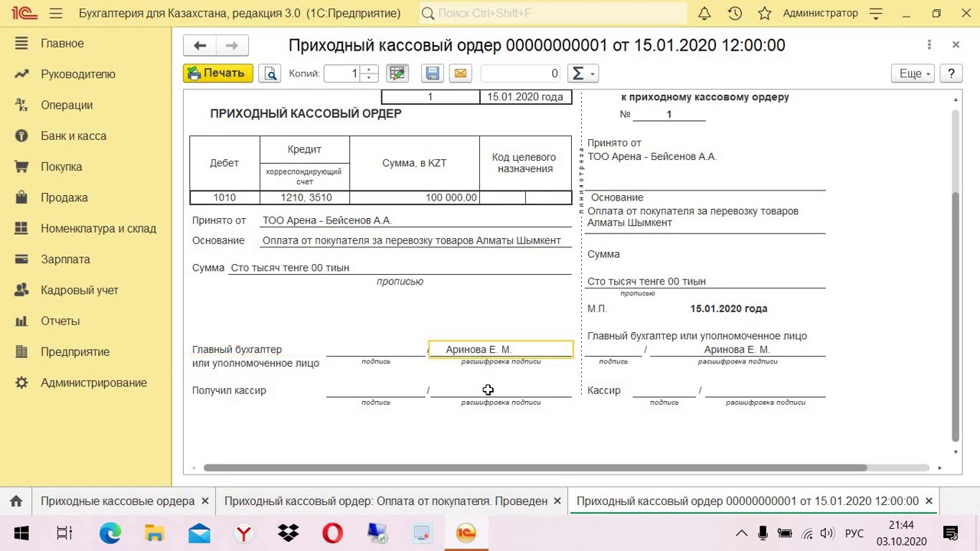The height and width of the screenshot is (551, 980).
Task: Open Dropbox from the taskbar
Action: click(288, 533)
